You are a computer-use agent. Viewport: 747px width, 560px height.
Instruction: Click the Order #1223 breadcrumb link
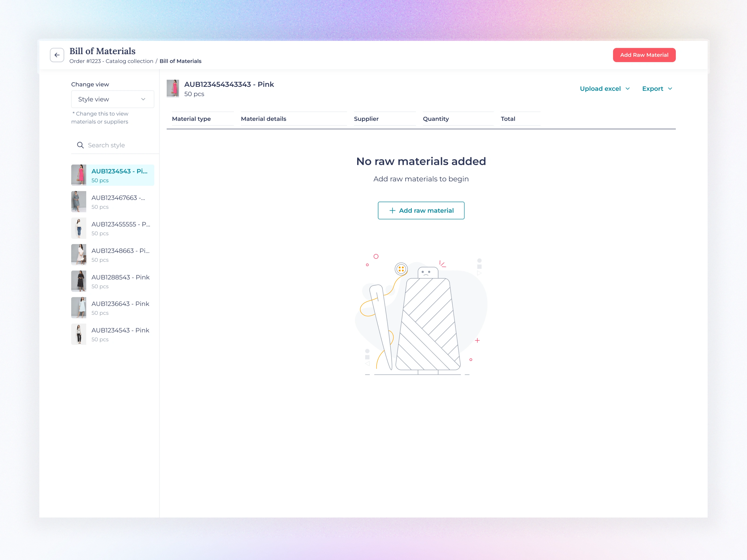tap(111, 61)
